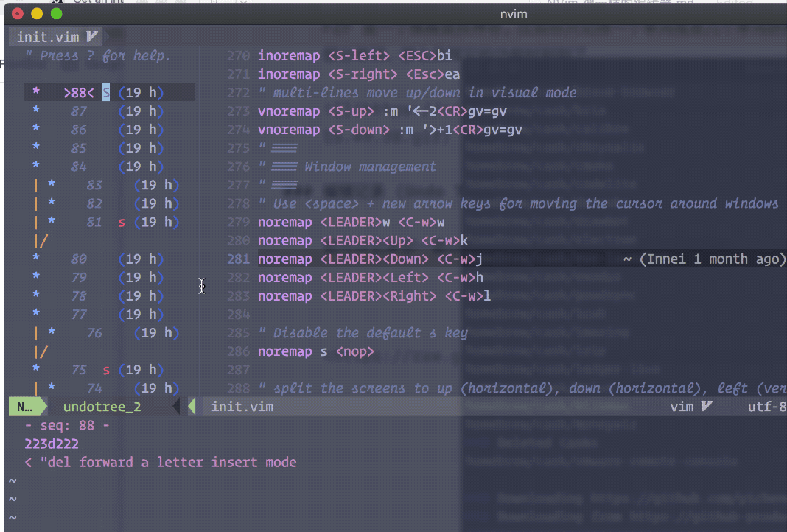Click line number 281 in gutter

(x=238, y=259)
